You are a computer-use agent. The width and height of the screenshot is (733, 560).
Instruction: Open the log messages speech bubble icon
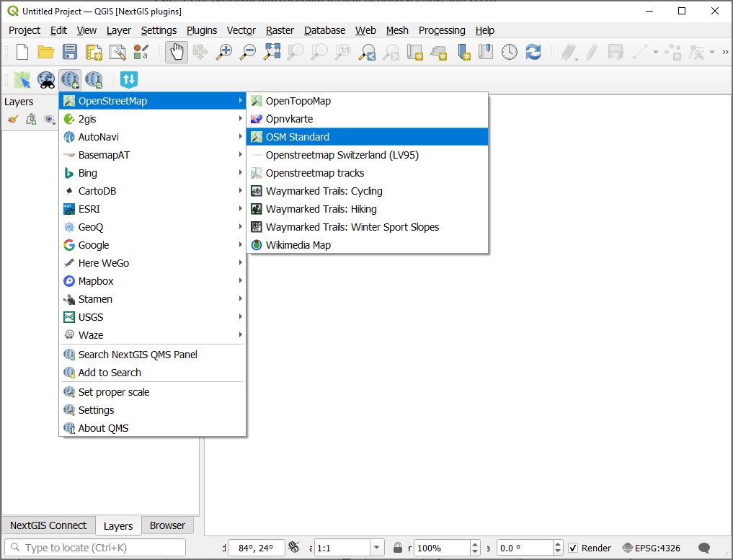[x=704, y=548]
